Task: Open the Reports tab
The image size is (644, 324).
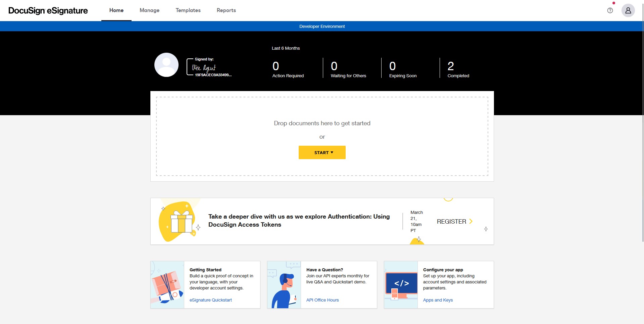Action: pos(226,10)
